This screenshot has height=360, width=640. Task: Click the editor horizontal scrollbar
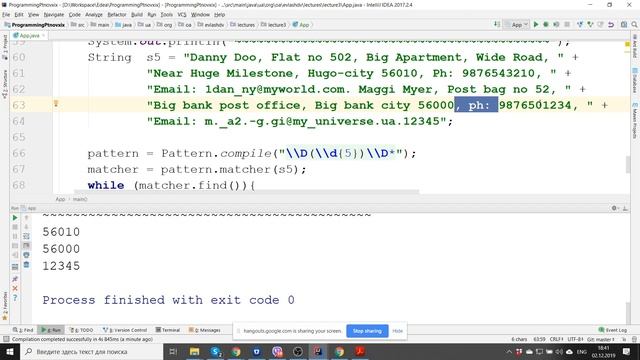[x=246, y=191]
